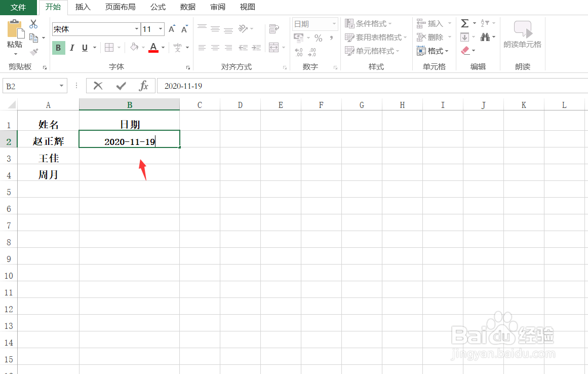Click the Paste clipboard icon

pos(15,29)
